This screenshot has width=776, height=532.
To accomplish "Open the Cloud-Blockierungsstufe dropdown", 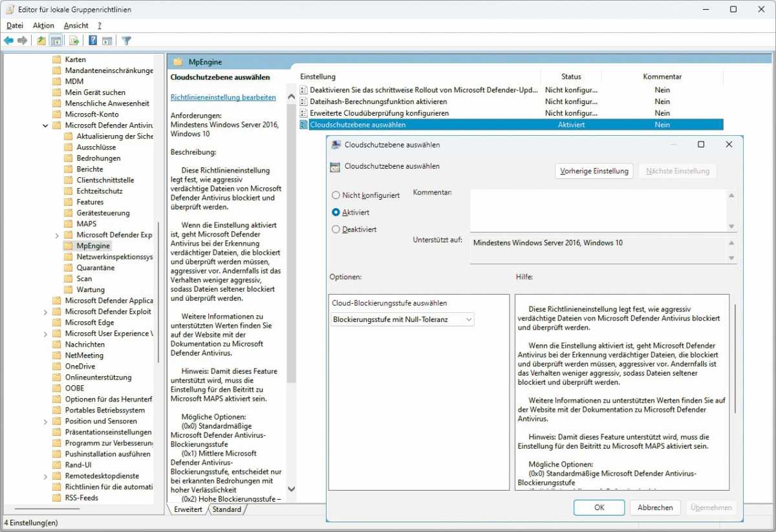I will pyautogui.click(x=402, y=319).
